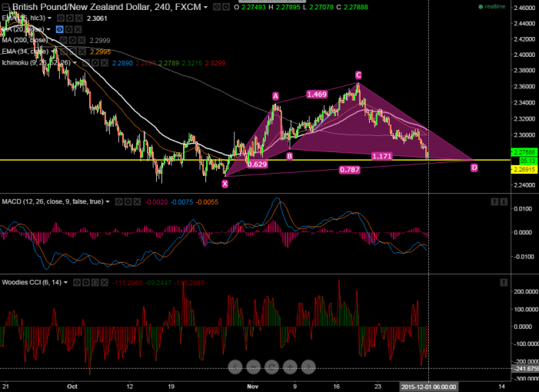Image resolution: width=539 pixels, height=392 pixels.
Task: Expand the EMA hlc3 indicator dropdown
Action: (49, 18)
